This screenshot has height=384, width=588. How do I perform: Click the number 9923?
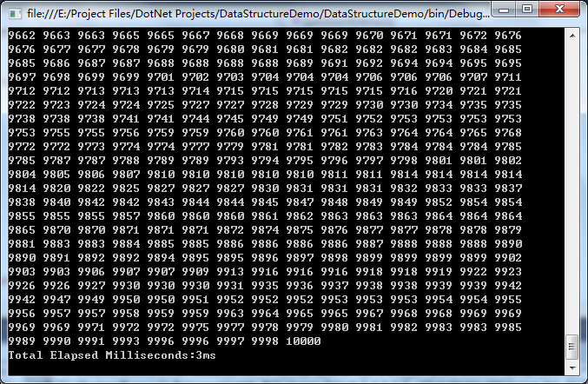[x=508, y=272]
